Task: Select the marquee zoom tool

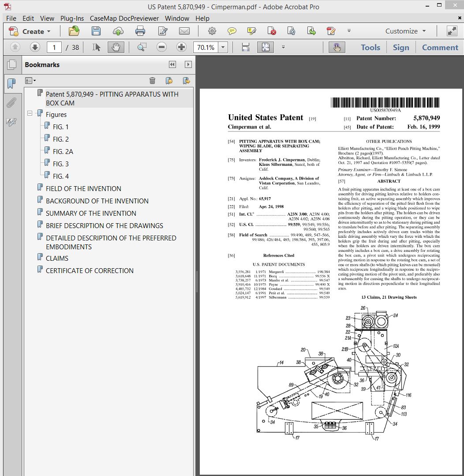Action: coord(142,47)
